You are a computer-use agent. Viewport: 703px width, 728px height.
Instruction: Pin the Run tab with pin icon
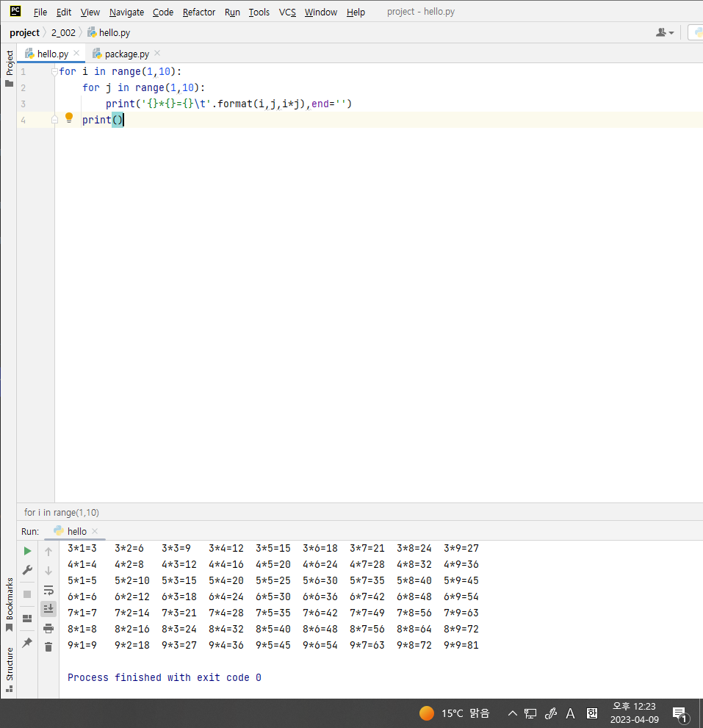(27, 643)
